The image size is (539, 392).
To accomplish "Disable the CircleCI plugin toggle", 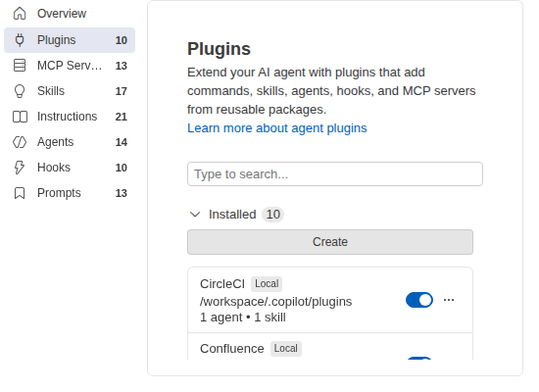I will 419,300.
